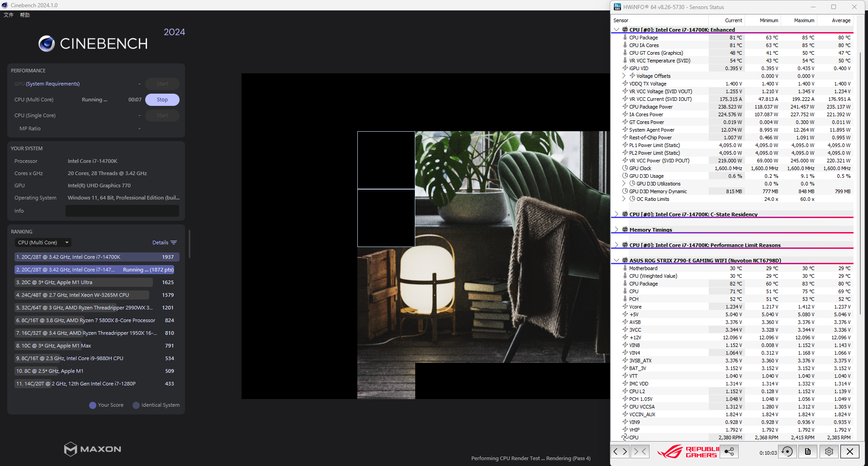Click the Cinebench logo icon

[47, 43]
